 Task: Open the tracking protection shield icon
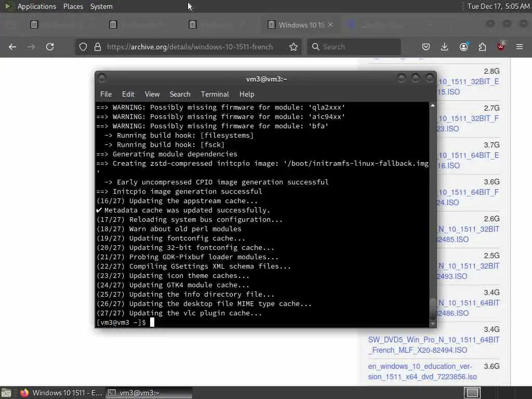(x=83, y=47)
